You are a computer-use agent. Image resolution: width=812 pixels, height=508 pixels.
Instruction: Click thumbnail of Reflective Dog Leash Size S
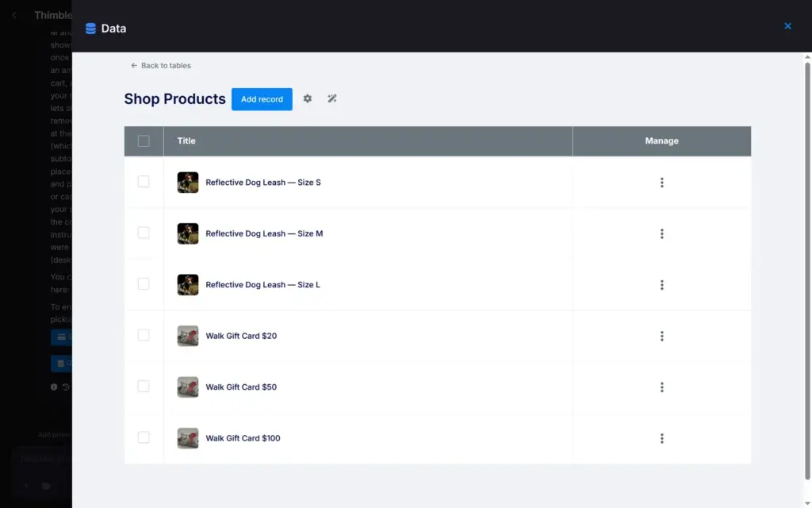point(187,183)
